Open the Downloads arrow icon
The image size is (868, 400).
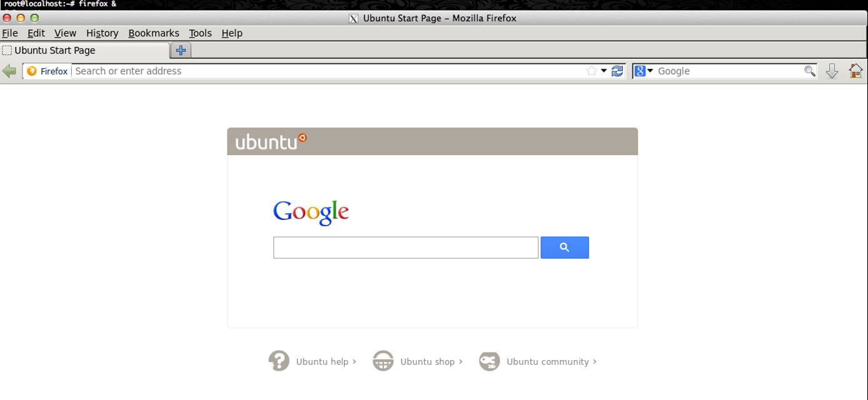[832, 71]
